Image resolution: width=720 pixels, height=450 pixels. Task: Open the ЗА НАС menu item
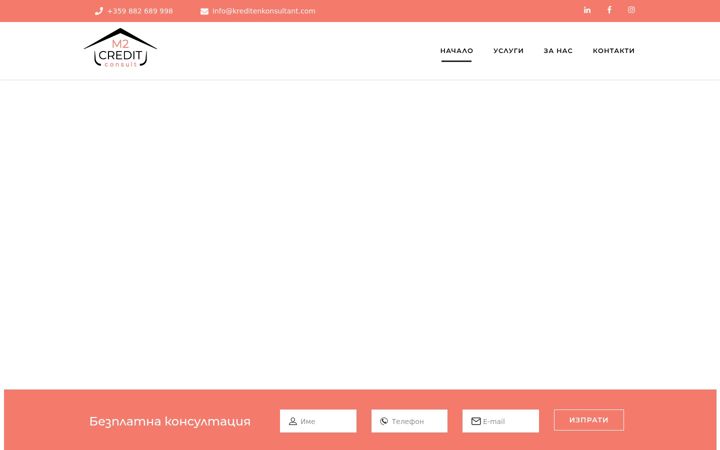click(x=558, y=51)
